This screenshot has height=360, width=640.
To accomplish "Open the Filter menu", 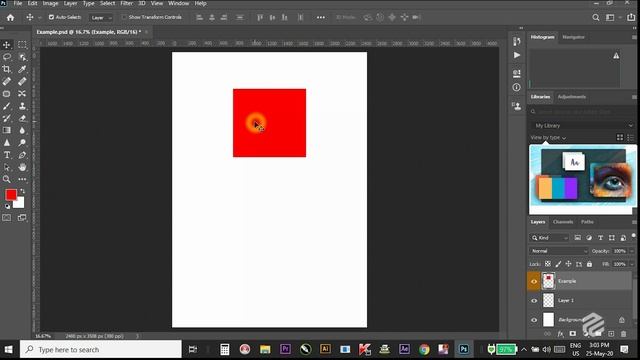I will point(126,3).
